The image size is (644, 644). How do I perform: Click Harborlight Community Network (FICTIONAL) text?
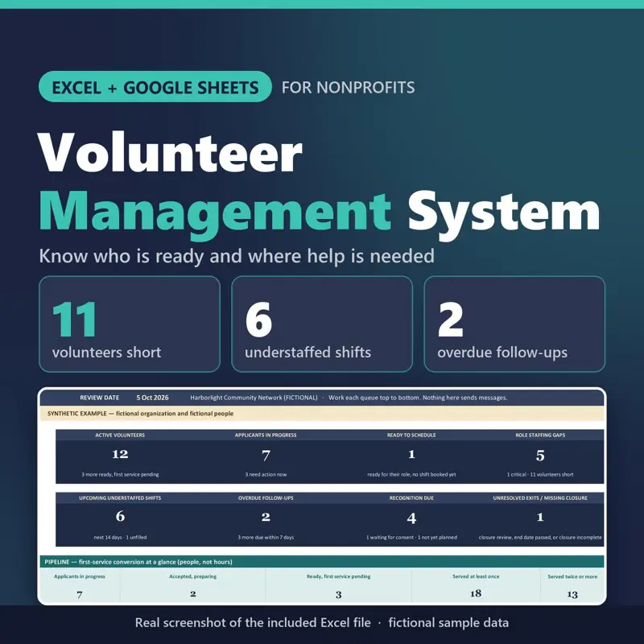pyautogui.click(x=254, y=398)
